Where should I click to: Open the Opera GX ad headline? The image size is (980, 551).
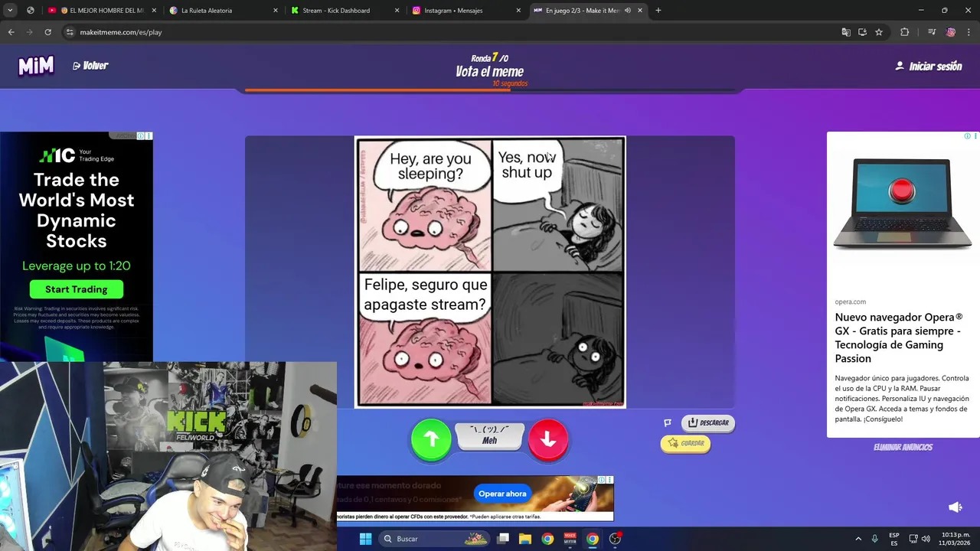898,337
